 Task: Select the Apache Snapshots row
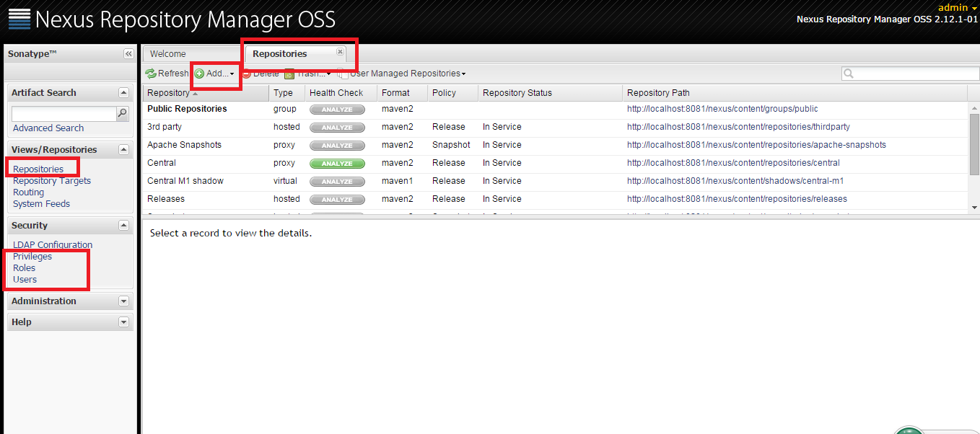pyautogui.click(x=555, y=146)
